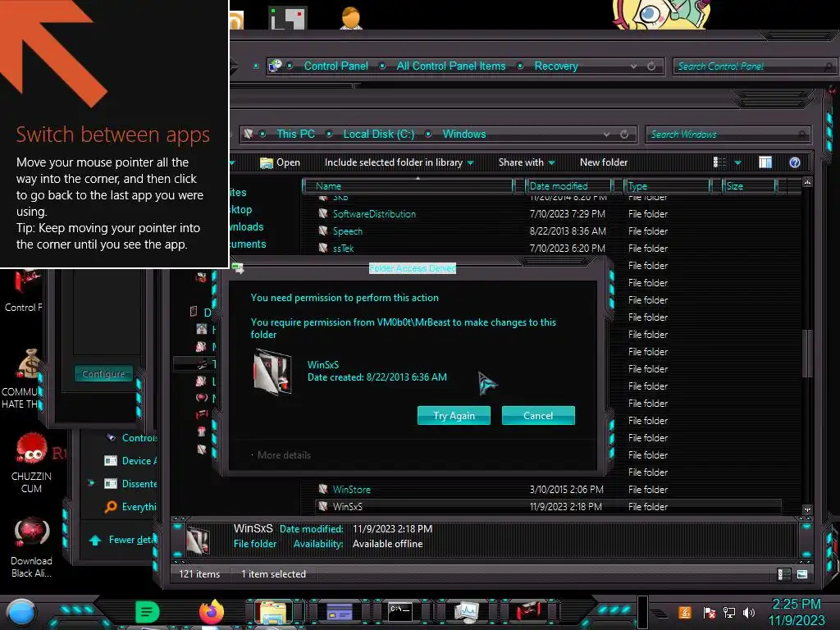The width and height of the screenshot is (840, 630).
Task: Click the file list scroll down arrow
Action: tap(807, 509)
